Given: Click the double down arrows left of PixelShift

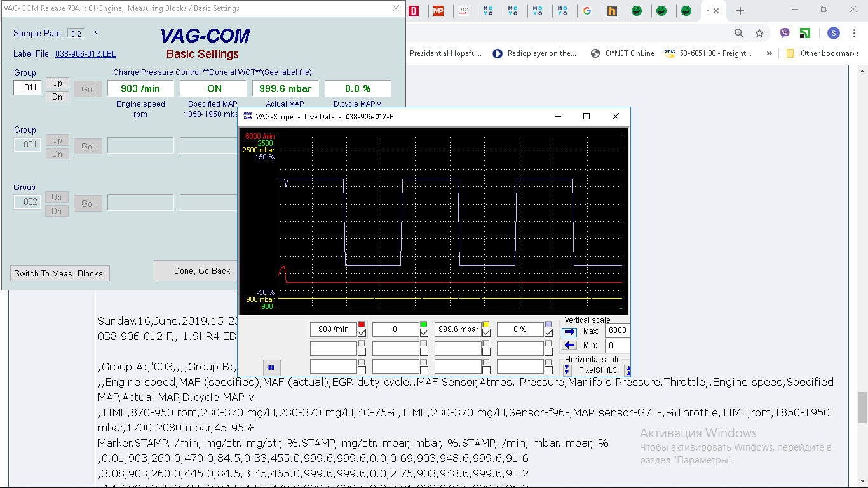Looking at the screenshot, I should [x=567, y=370].
